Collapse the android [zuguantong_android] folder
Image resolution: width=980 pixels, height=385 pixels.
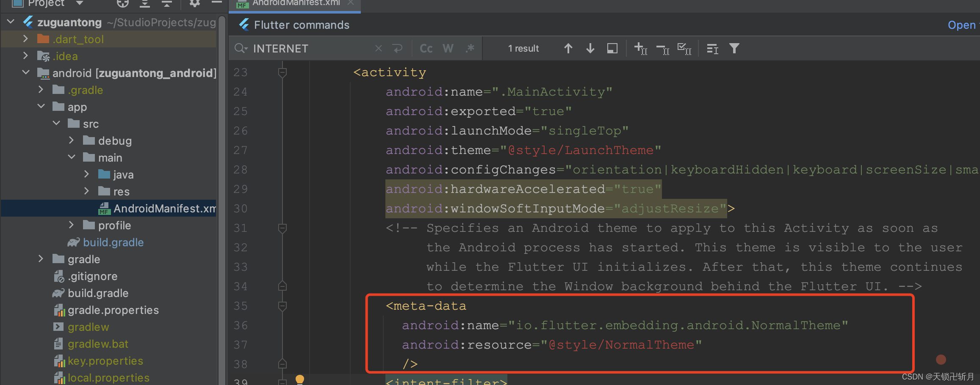tap(25, 72)
